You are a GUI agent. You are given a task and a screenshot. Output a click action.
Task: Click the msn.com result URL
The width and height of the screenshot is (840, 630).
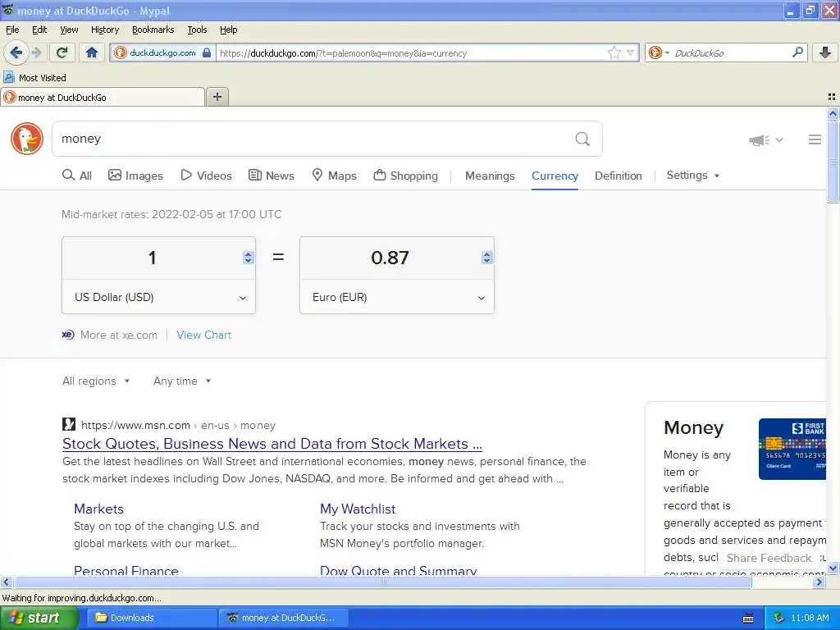click(178, 425)
